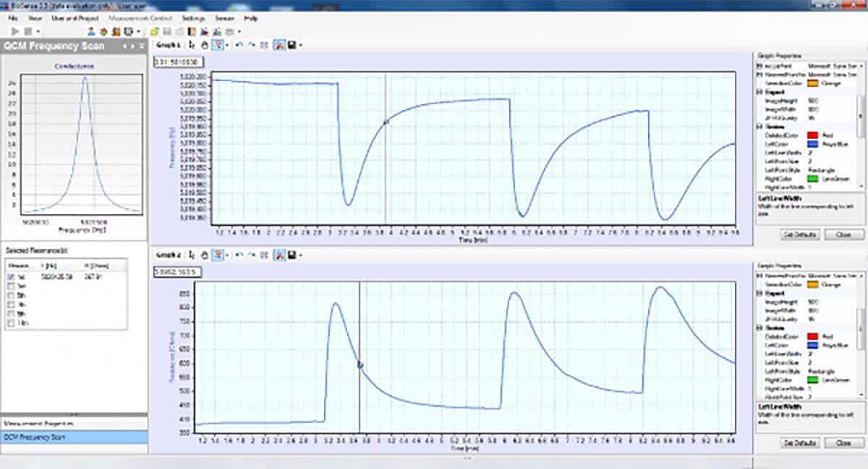Image resolution: width=868 pixels, height=469 pixels.
Task: Enable the 5th harmonic checkbox
Action: [x=10, y=296]
